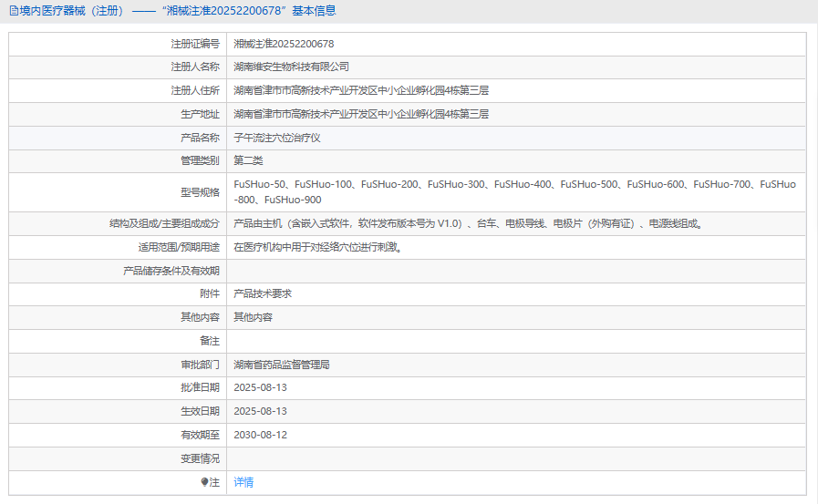The image size is (818, 504).
Task: Click the label 批准日期
Action: 201,387
